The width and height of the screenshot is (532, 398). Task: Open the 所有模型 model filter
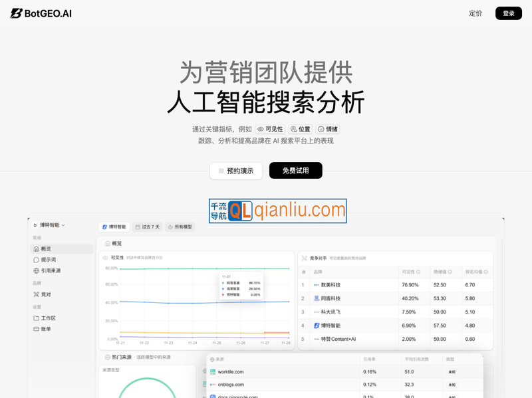(x=180, y=227)
